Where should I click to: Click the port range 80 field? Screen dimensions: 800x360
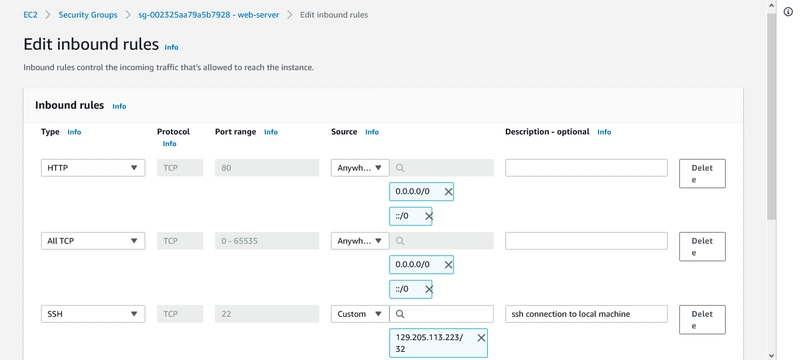click(267, 168)
